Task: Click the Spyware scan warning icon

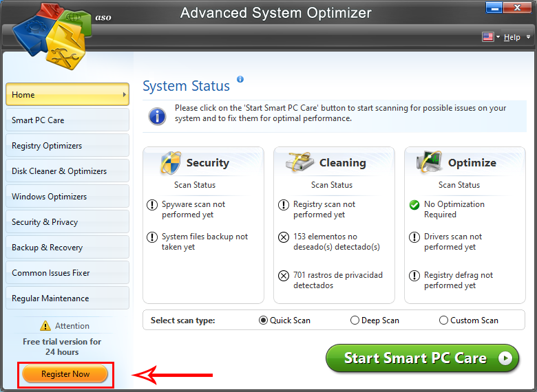Action: (152, 205)
